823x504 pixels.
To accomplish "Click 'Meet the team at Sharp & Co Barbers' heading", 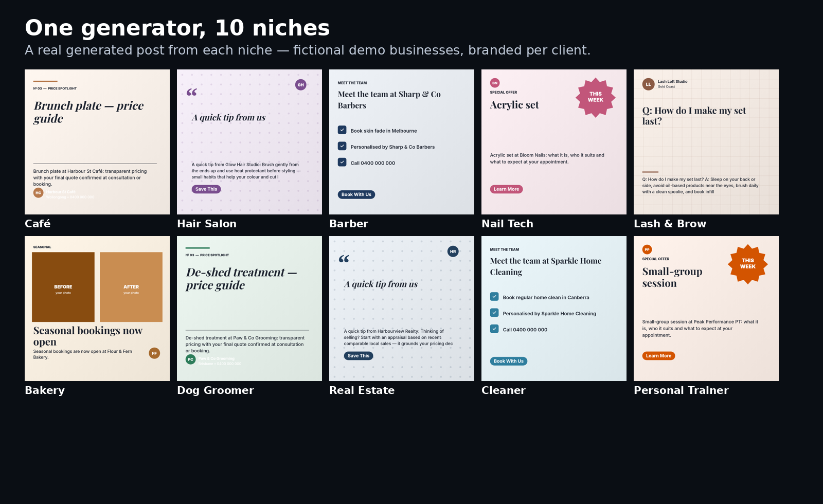I will pyautogui.click(x=389, y=100).
